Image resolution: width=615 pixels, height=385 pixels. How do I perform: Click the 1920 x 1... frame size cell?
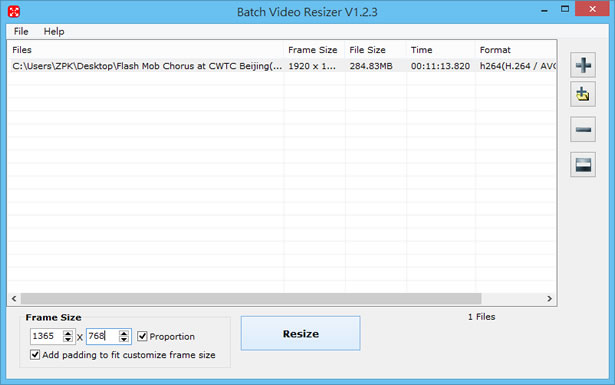click(312, 66)
